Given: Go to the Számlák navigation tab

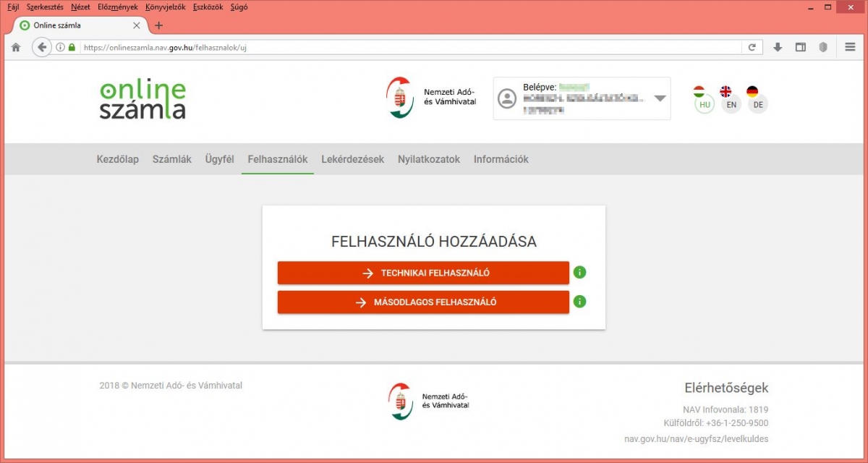Looking at the screenshot, I should [171, 159].
